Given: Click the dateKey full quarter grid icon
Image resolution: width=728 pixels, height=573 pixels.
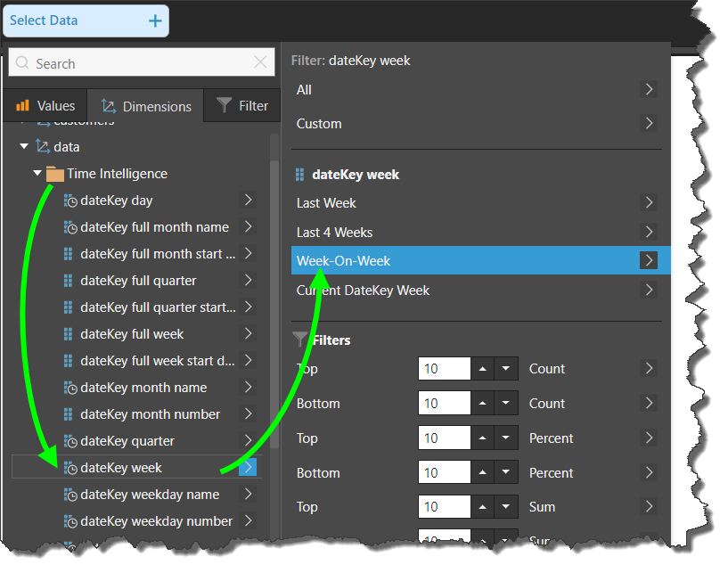Looking at the screenshot, I should pos(70,281).
